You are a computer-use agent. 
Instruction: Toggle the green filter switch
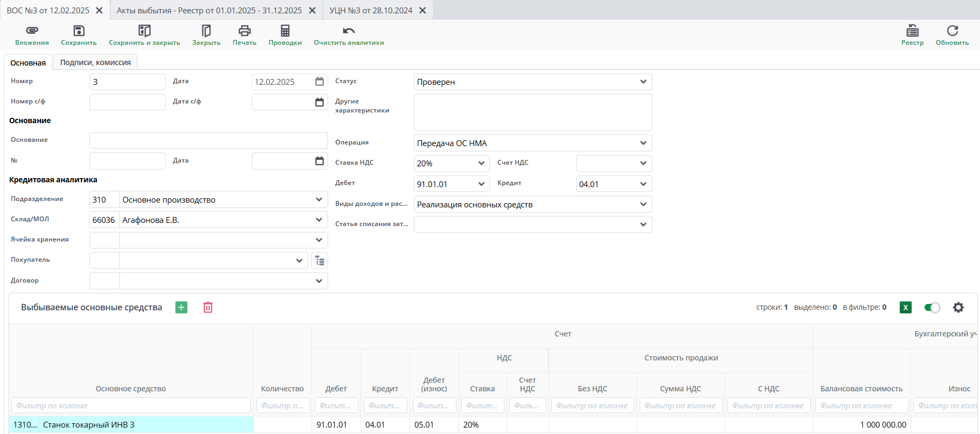[932, 308]
